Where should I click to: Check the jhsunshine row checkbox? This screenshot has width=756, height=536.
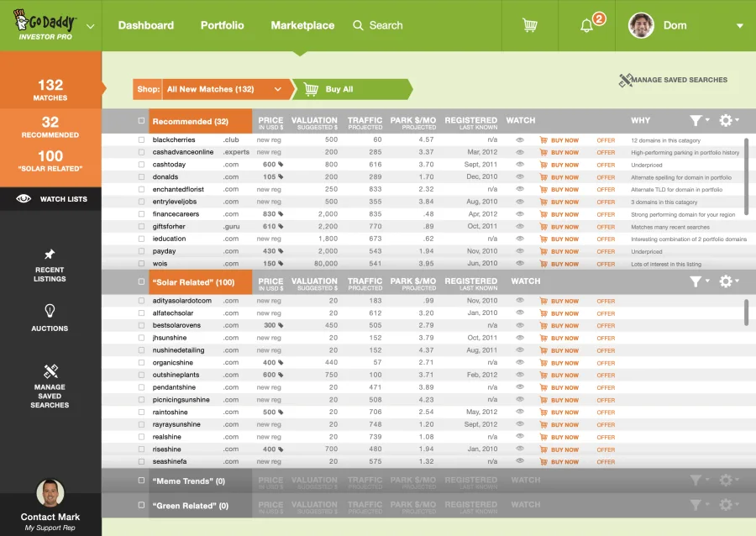pos(141,338)
